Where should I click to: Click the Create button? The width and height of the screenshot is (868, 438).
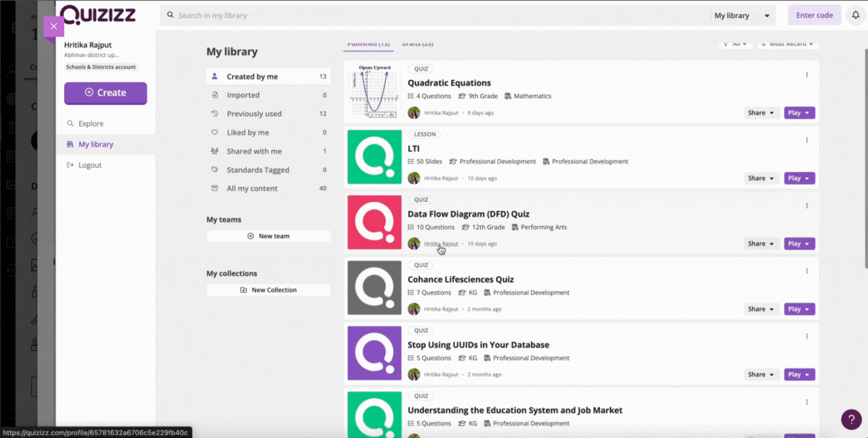point(106,93)
